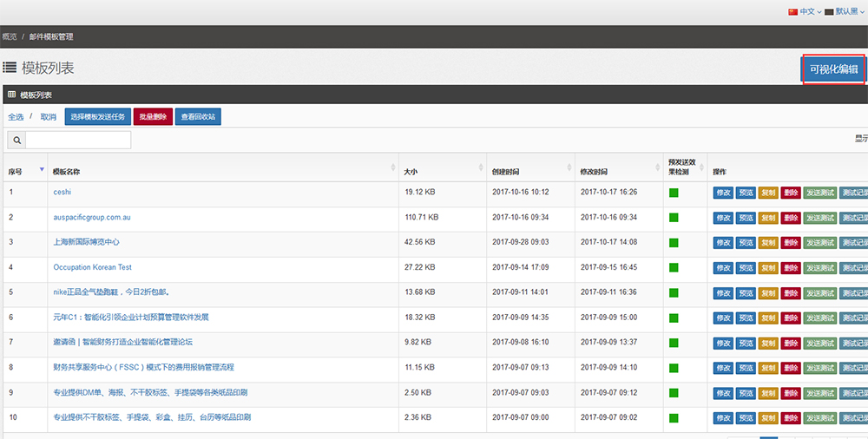868x439 pixels.
Task: Click 全选 to select all templates
Action: pos(16,117)
